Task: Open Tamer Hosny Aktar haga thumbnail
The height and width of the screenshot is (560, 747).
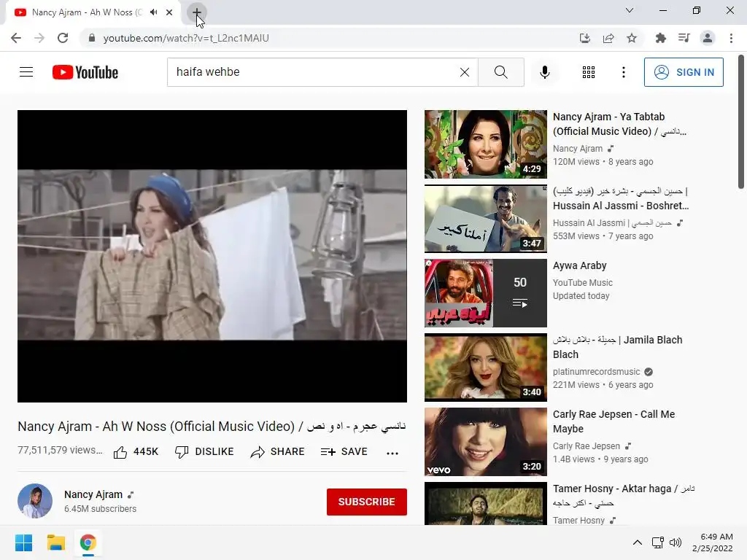Action: pyautogui.click(x=485, y=503)
